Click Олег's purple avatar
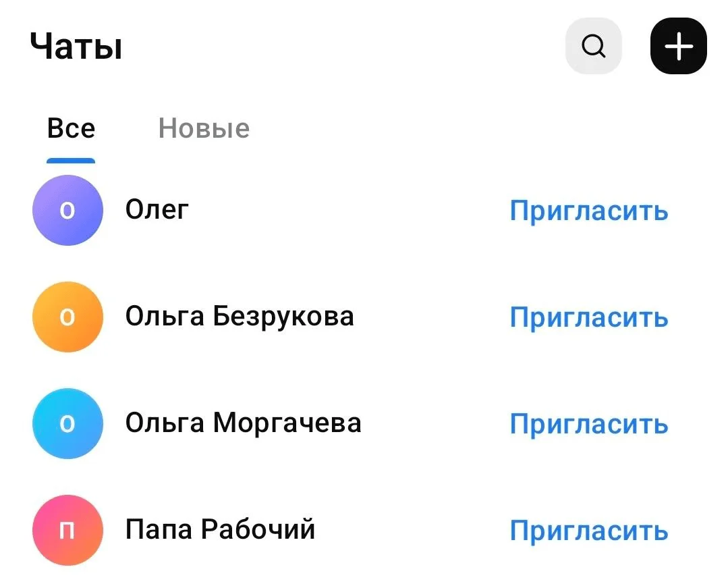The height and width of the screenshot is (586, 728). [x=67, y=210]
